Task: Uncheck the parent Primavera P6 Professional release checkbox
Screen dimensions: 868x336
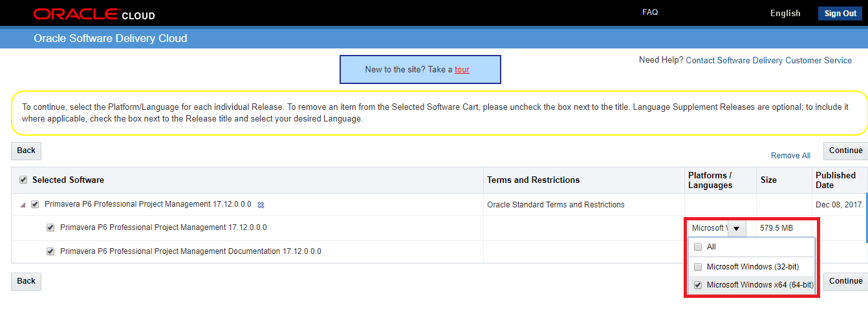Action: [36, 204]
